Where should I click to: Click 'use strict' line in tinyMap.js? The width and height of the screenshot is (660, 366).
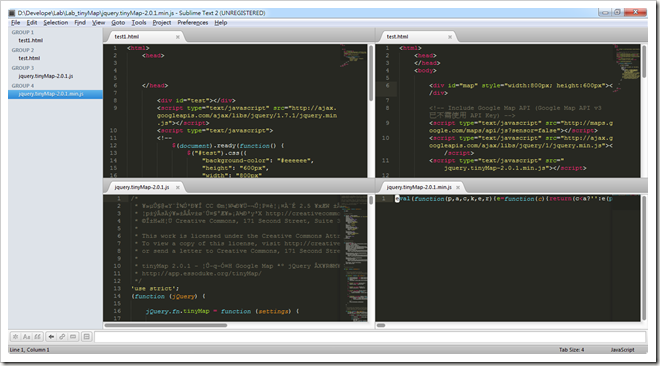point(155,289)
